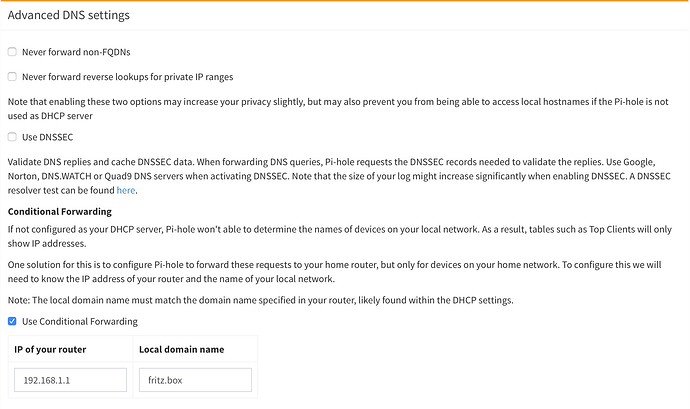Screen dimensions: 690x409
Task: Click the 'If not configured as your DHCP server' paragraph
Action: click(340, 239)
